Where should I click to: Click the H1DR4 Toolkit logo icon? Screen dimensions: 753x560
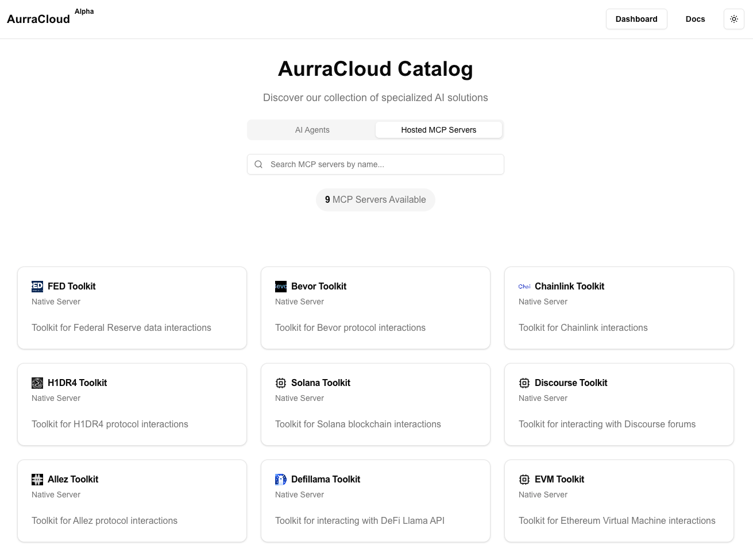tap(37, 383)
